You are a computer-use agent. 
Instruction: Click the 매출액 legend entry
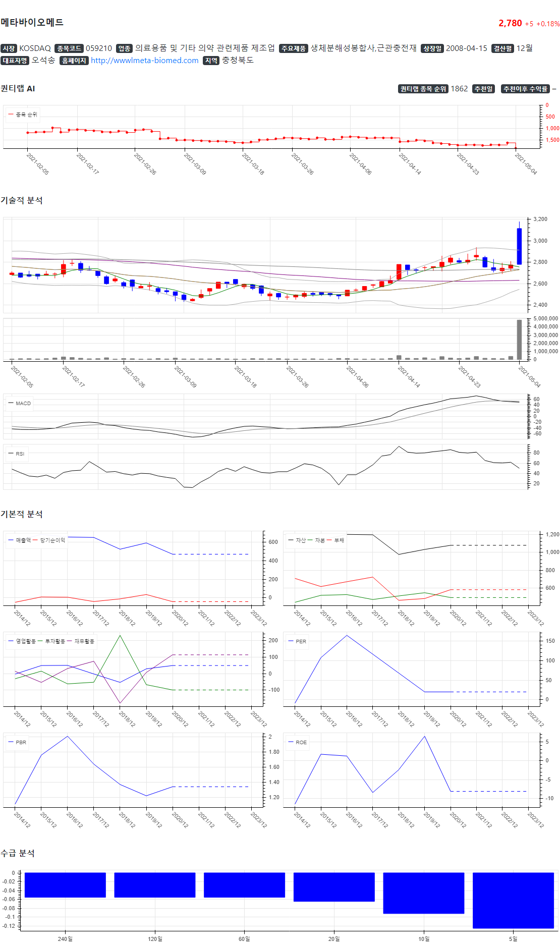click(20, 540)
